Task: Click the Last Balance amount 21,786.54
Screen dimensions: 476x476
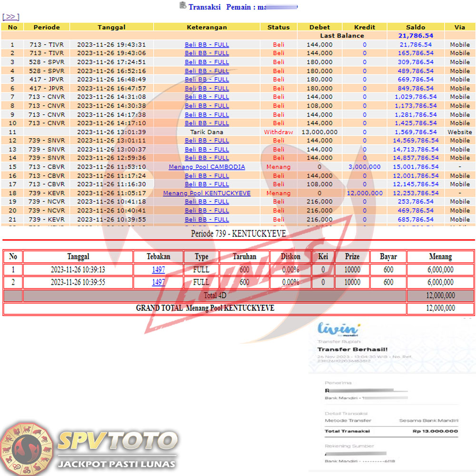Action: pyautogui.click(x=415, y=36)
